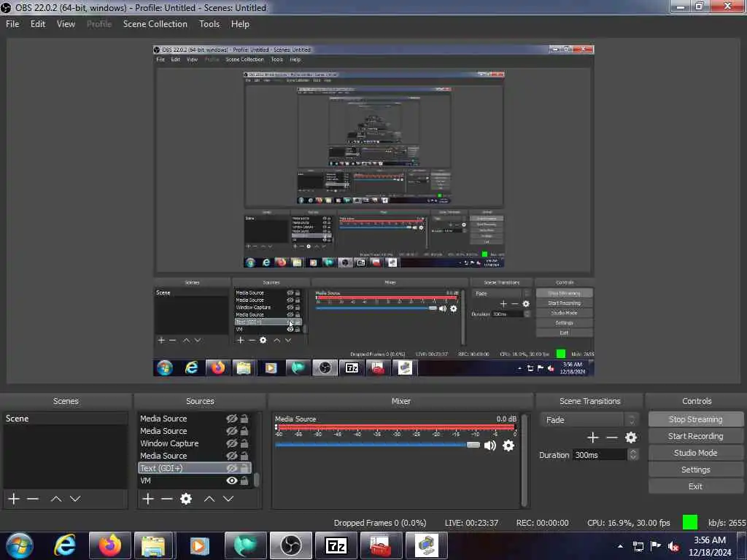Screen dimensions: 747x560
Task: Open 7-Zip from taskbar
Action: tap(336, 545)
